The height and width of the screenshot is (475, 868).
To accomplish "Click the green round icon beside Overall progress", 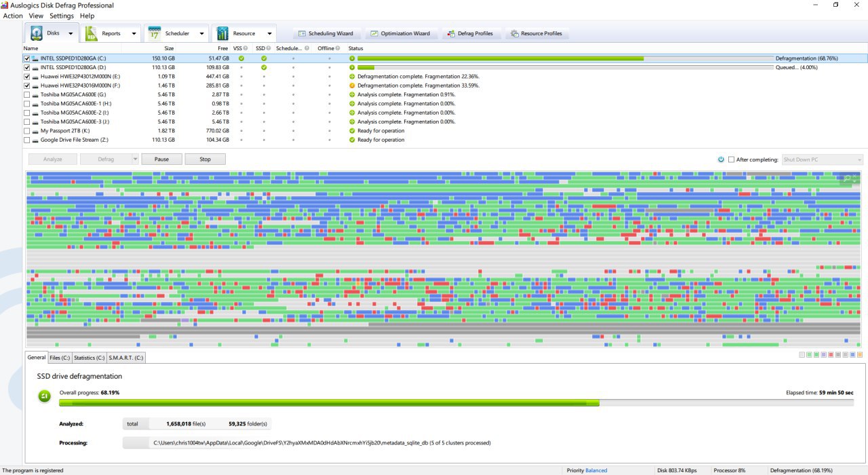I will (44, 396).
